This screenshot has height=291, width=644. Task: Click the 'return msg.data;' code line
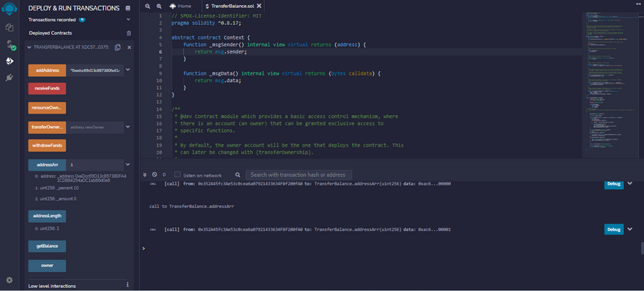(217, 80)
